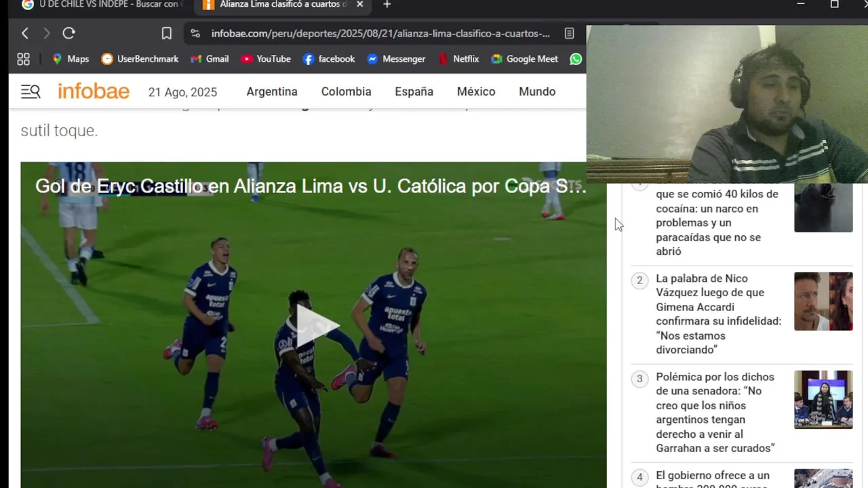
Task: Bookmark this page with the bookmark icon
Action: click(167, 33)
